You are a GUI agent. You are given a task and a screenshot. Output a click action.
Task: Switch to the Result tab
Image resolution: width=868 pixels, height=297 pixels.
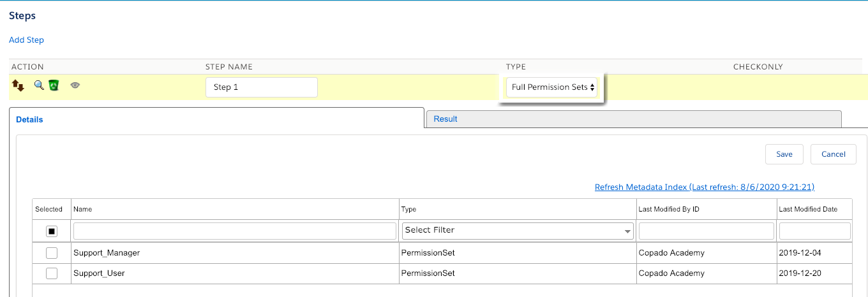pos(633,119)
